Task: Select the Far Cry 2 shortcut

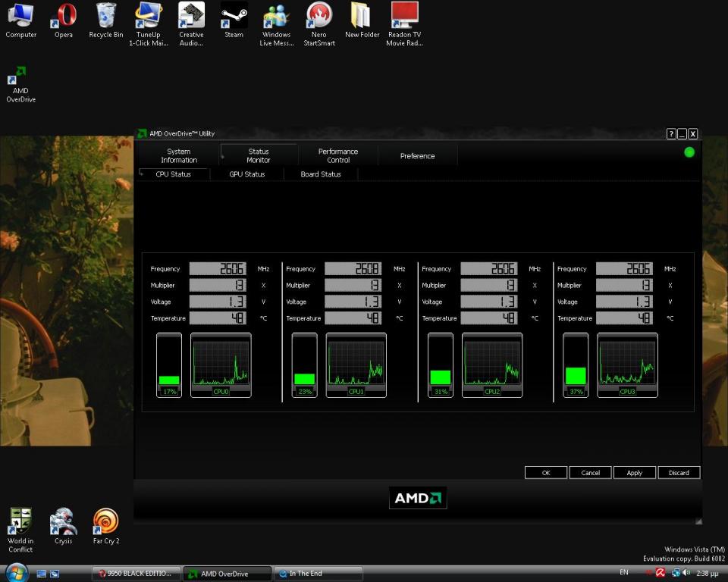Action: click(106, 527)
